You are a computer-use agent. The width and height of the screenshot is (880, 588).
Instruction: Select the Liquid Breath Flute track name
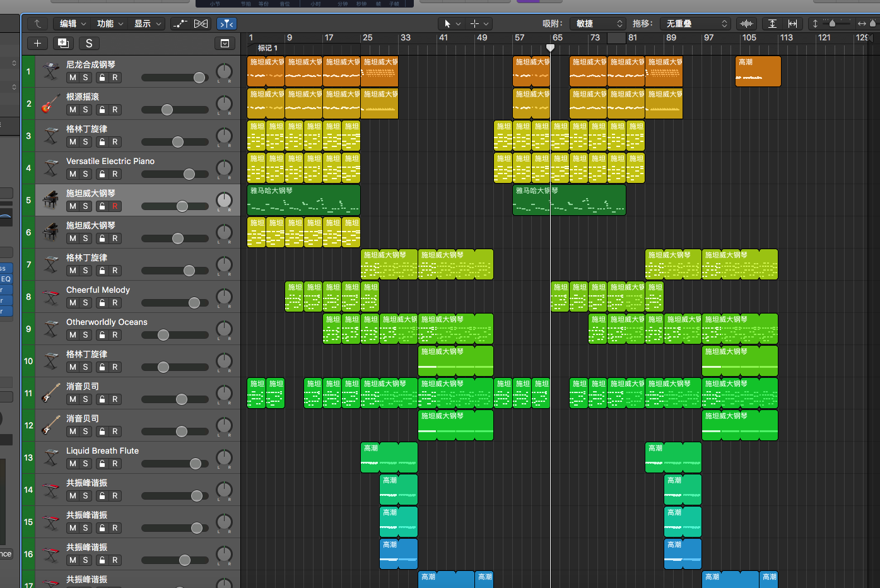click(x=102, y=450)
